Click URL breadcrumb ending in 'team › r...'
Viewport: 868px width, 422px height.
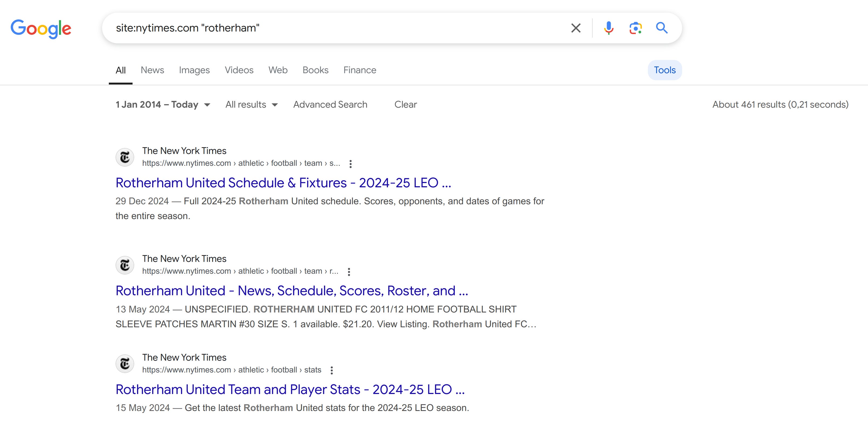point(240,271)
